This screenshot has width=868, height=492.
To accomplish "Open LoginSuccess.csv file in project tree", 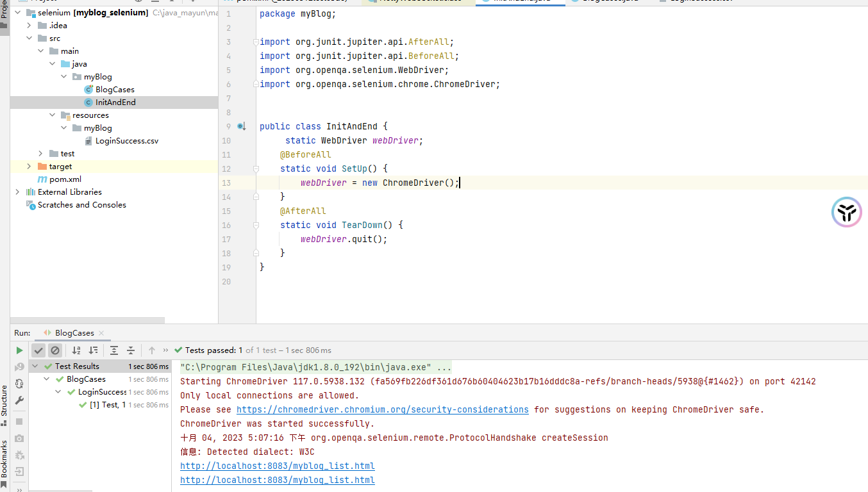I will click(126, 141).
